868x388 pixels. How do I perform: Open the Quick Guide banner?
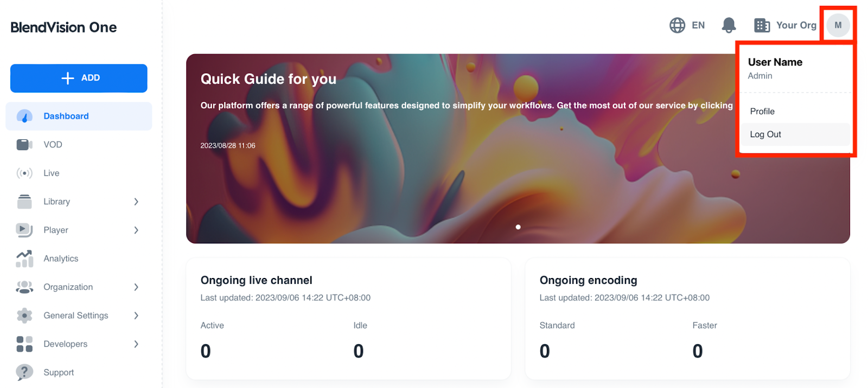coord(269,79)
